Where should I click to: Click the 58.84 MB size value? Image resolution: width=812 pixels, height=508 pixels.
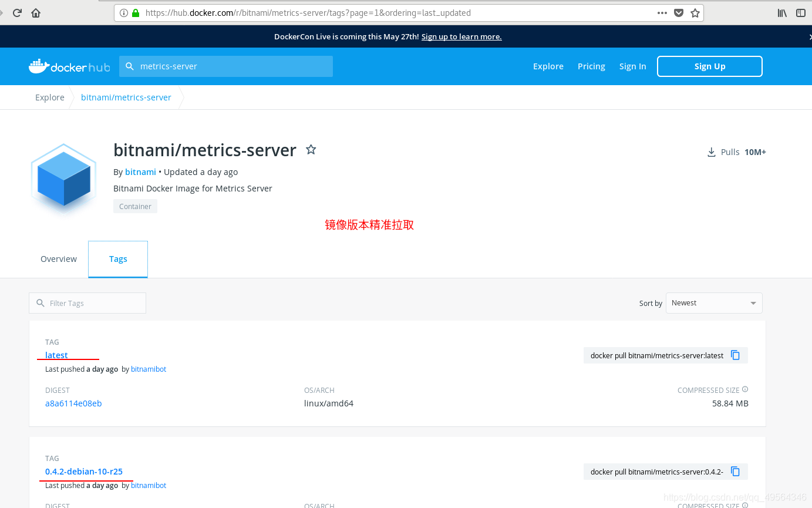pyautogui.click(x=730, y=403)
